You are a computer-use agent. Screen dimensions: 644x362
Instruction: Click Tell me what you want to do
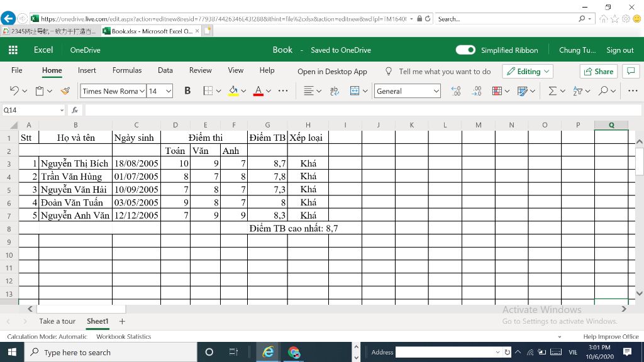pyautogui.click(x=445, y=72)
